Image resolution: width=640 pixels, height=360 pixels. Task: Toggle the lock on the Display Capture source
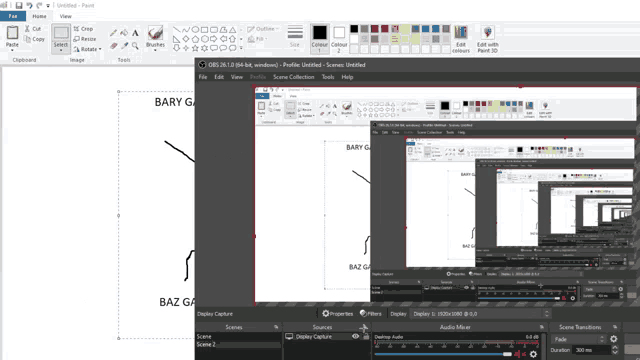(366, 336)
